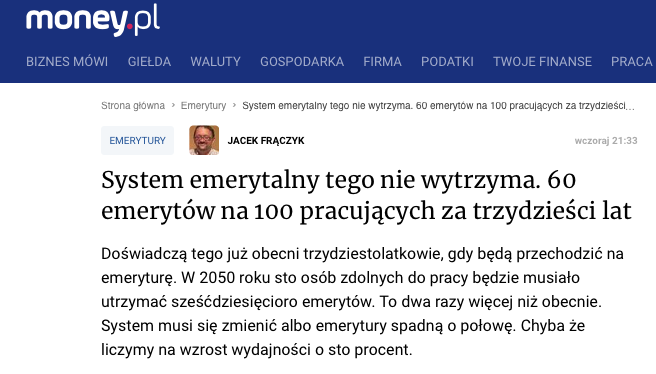The width and height of the screenshot is (656, 374).
Task: Go to the Giełda section
Action: coord(149,62)
